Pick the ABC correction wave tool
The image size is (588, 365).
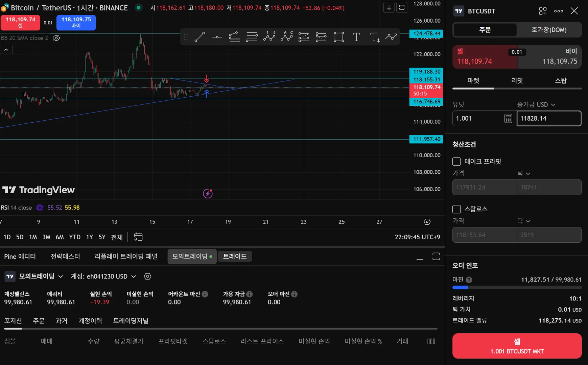pos(286,37)
